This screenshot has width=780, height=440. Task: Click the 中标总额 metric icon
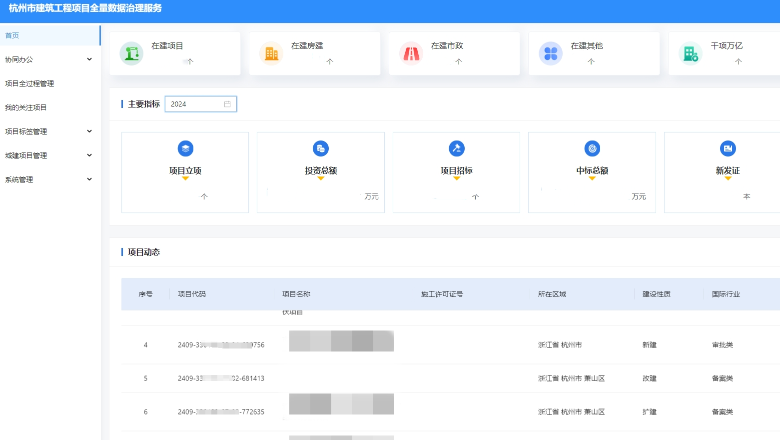593,148
